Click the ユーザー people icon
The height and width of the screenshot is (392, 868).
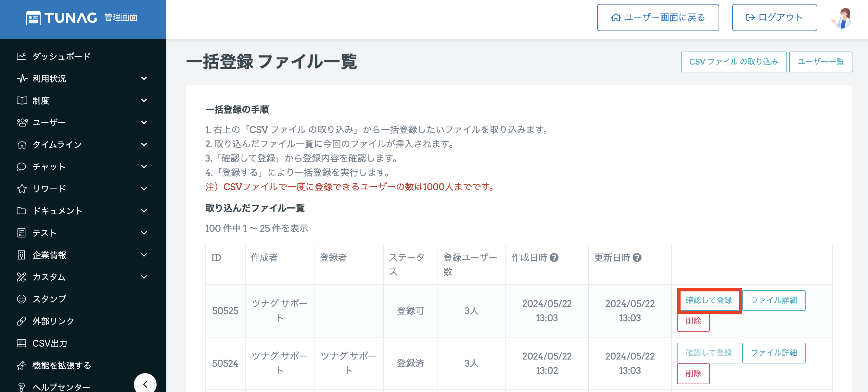point(22,122)
